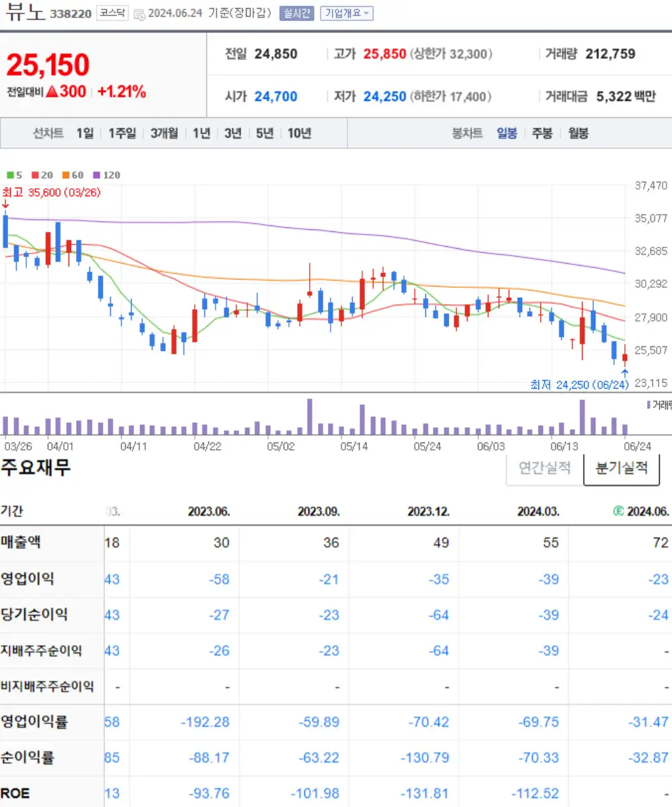Screen dimensions: 672x807
Task: Click the 순이익률 value -130.79
Action: pos(425,758)
